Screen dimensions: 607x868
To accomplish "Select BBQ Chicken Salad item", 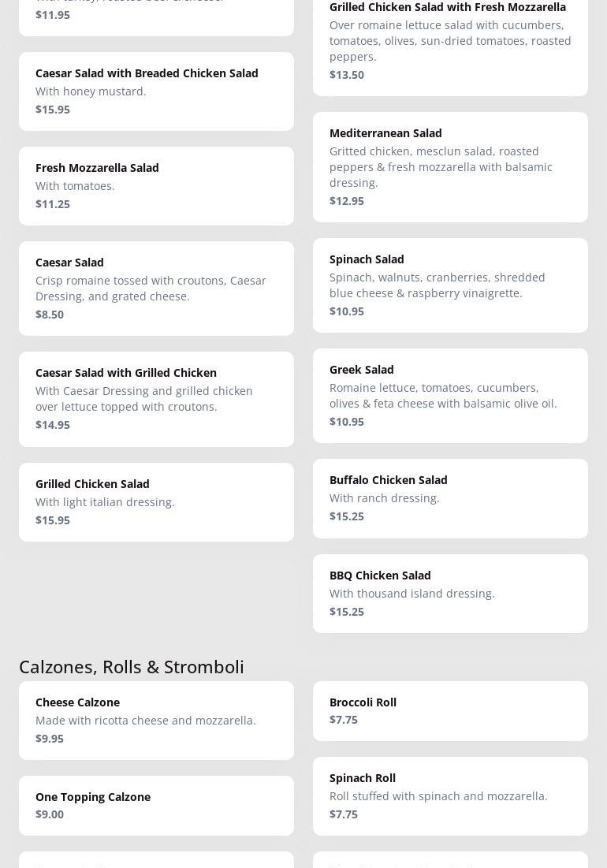I will (450, 594).
